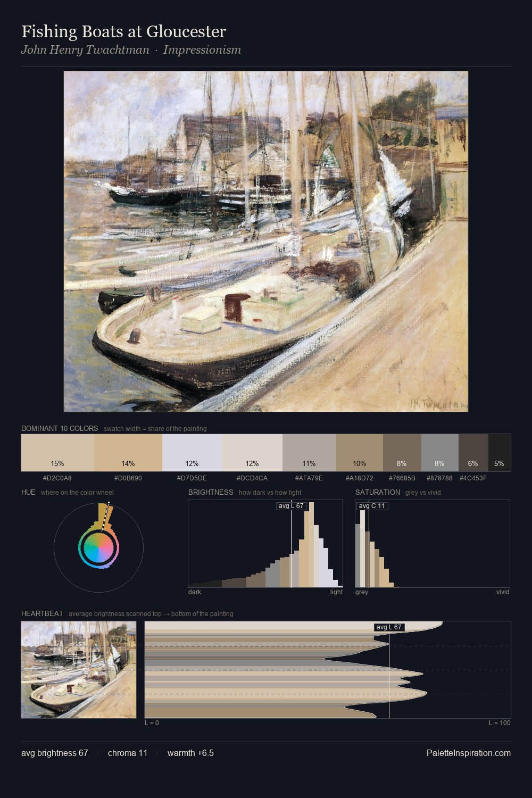Click the 'avg L 67' tag in Brightness histogram
Viewport: 532px width, 798px height.
pos(292,506)
